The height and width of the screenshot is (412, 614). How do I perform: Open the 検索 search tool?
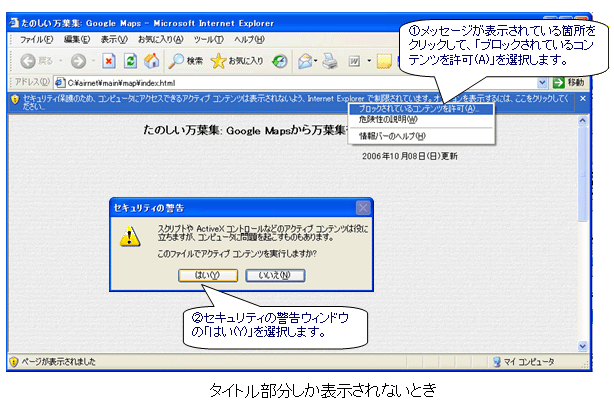coord(186,61)
